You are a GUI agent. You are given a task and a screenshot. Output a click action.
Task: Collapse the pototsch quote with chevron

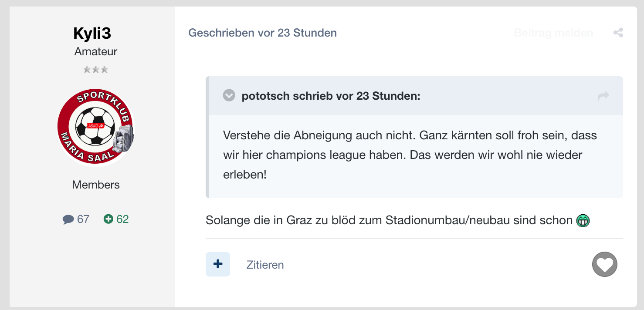(x=229, y=95)
